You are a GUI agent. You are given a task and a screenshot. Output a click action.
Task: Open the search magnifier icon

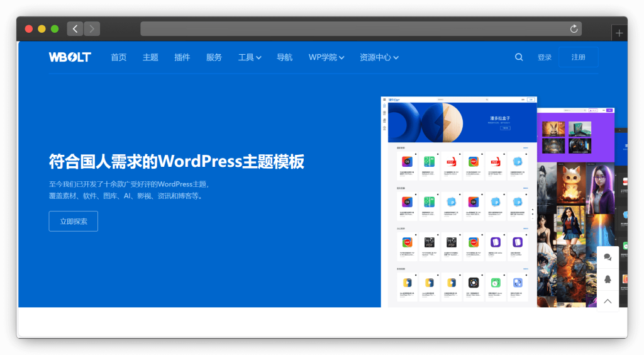(519, 57)
